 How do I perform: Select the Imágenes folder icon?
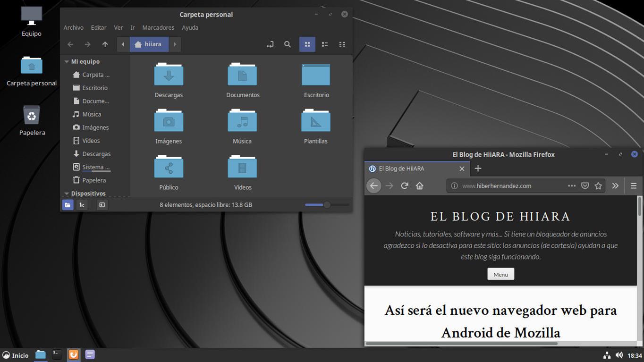pos(169,121)
